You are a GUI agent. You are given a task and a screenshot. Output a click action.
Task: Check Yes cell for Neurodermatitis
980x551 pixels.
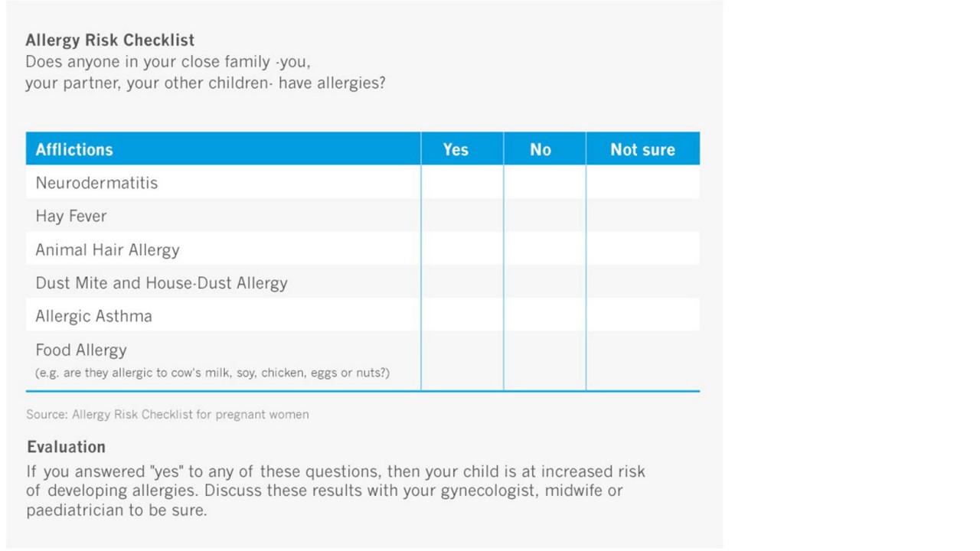(462, 182)
